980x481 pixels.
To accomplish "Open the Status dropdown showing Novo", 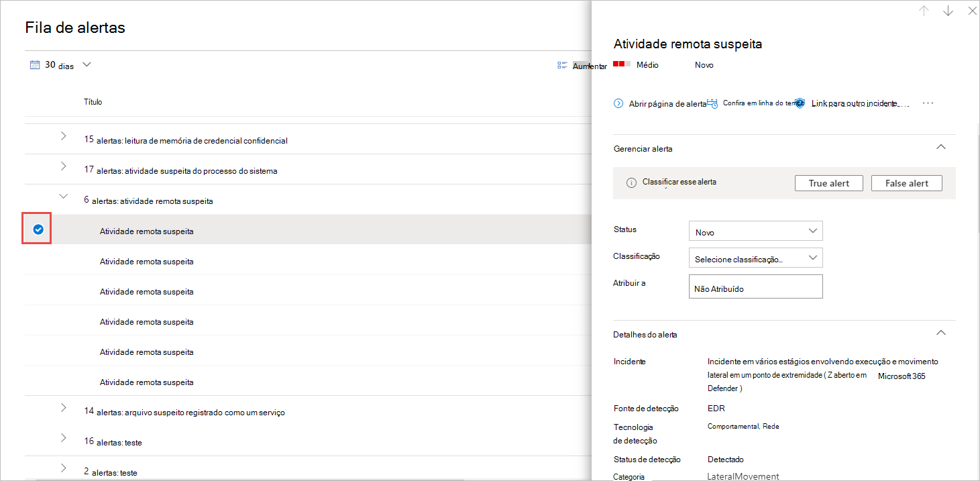I will 755,231.
